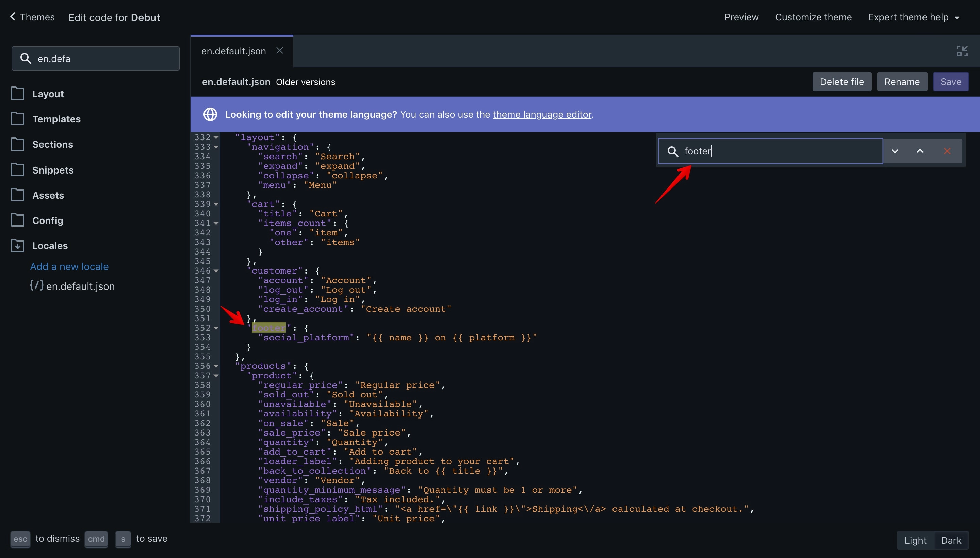Image resolution: width=980 pixels, height=558 pixels.
Task: Toggle the Locales folder label
Action: tap(50, 246)
